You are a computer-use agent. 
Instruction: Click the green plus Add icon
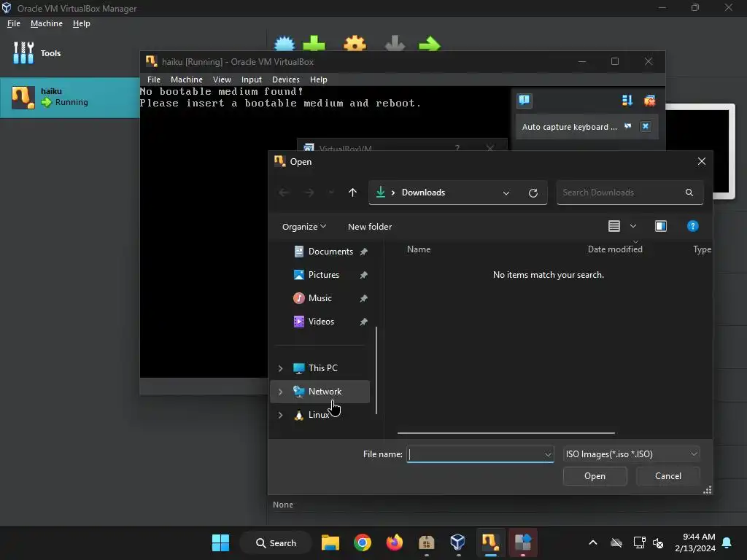point(314,44)
